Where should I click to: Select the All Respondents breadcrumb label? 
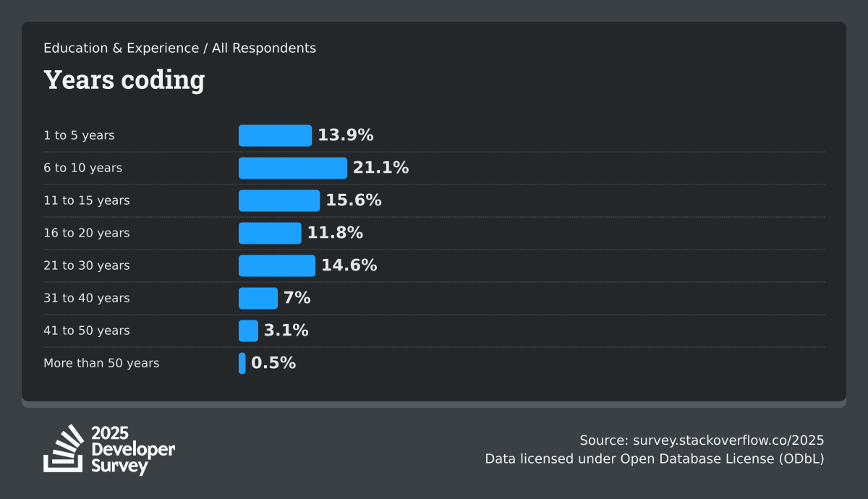tap(264, 48)
